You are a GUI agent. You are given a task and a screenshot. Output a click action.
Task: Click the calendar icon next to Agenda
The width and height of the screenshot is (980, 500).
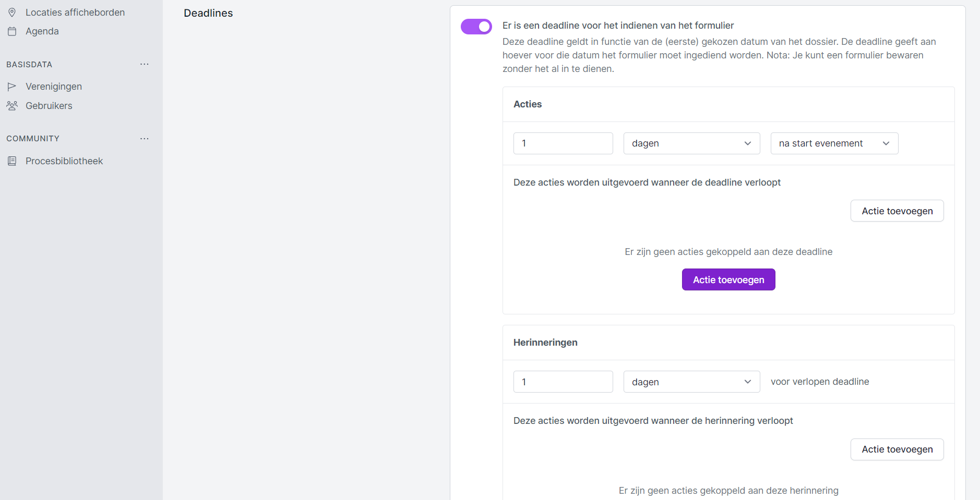pos(12,31)
